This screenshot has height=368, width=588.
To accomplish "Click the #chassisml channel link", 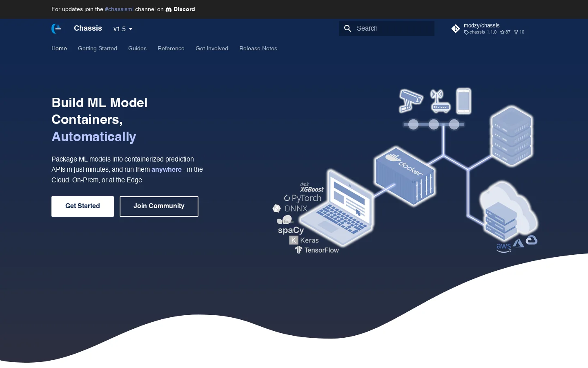I will click(119, 9).
